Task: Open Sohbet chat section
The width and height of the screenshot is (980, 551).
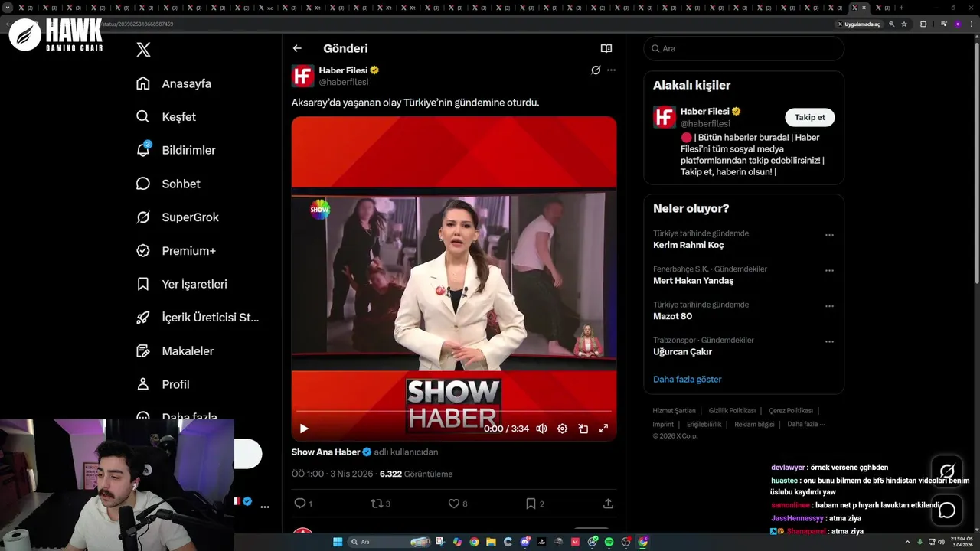Action: tap(168, 184)
